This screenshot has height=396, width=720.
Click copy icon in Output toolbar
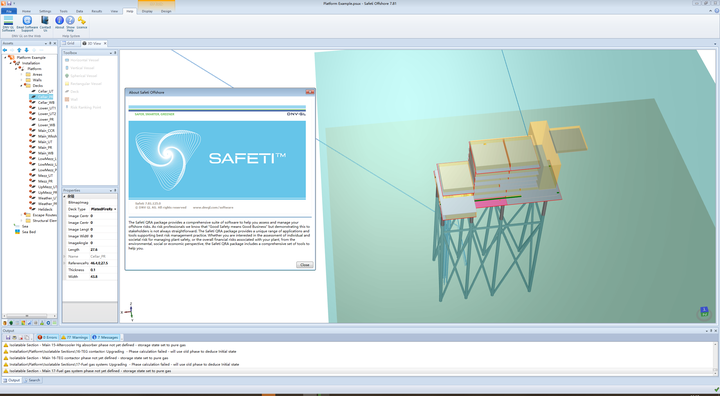tap(27, 337)
